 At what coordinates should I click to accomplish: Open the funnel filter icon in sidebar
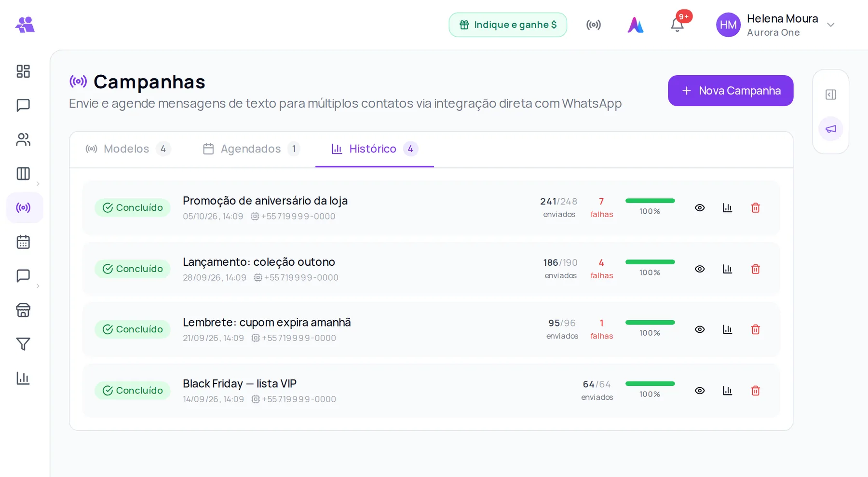pyautogui.click(x=23, y=344)
